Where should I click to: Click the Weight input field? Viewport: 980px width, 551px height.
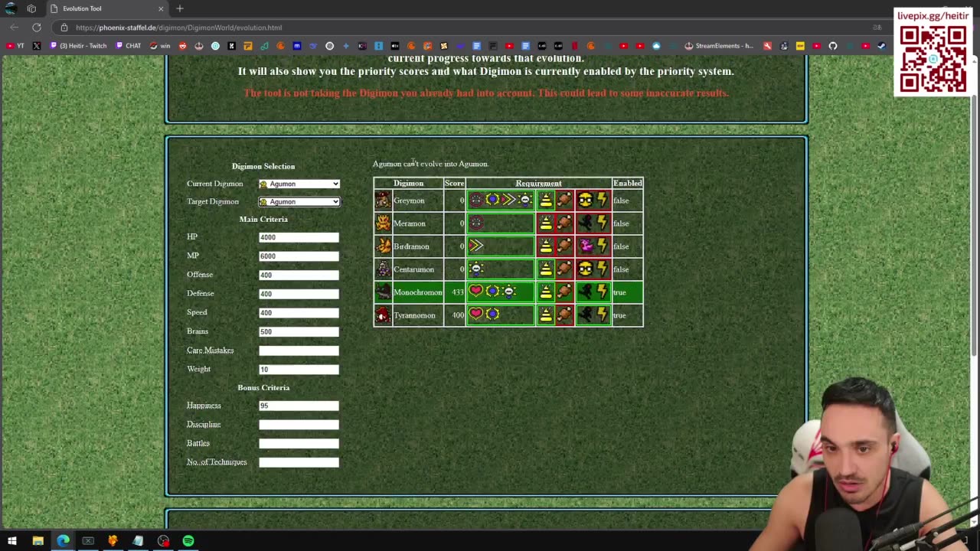pyautogui.click(x=299, y=369)
